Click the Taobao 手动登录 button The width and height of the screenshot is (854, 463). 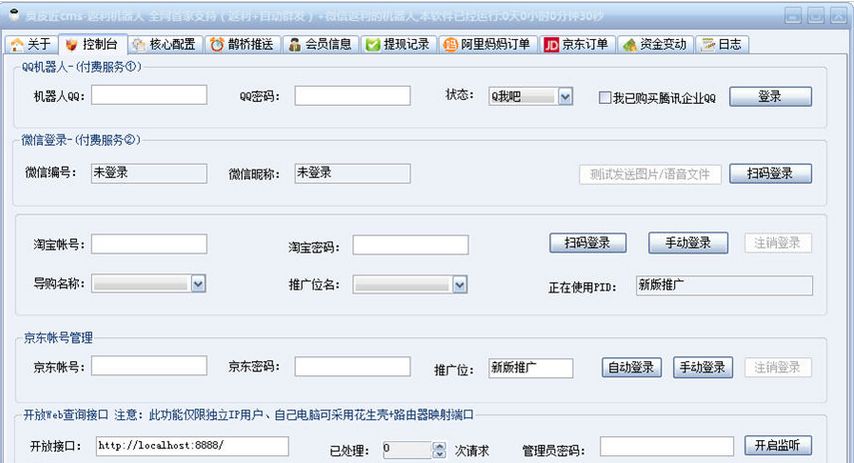(688, 242)
